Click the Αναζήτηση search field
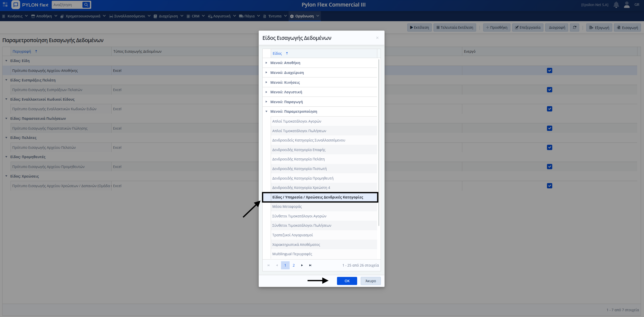Screen dimensions: 644x317 pos(67,5)
